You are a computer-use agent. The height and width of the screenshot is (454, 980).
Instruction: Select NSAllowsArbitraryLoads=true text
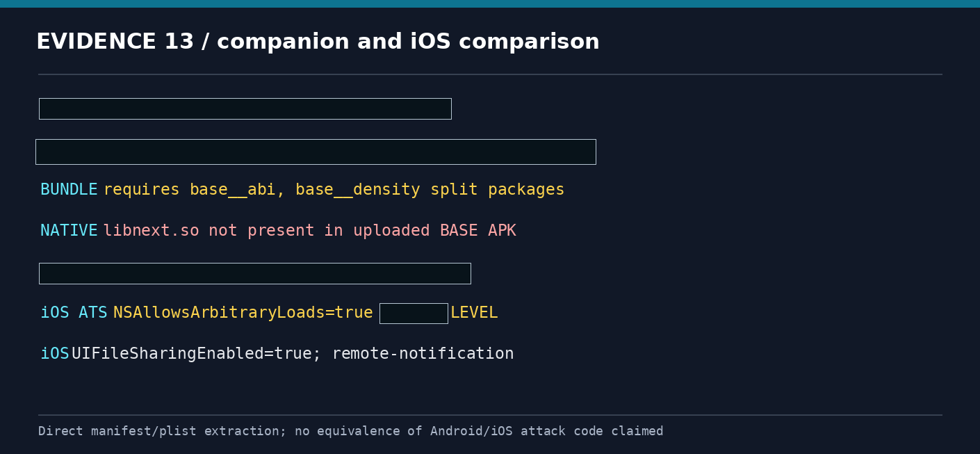click(243, 313)
